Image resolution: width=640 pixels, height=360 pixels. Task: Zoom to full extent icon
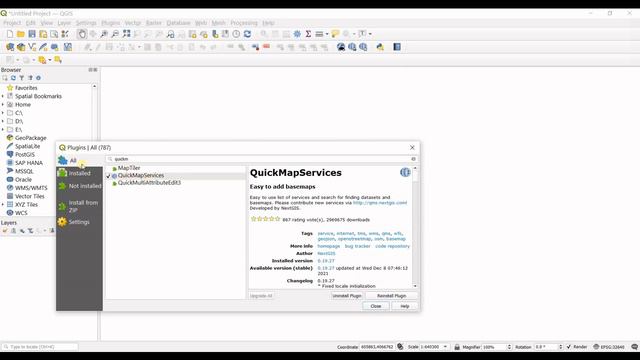(127, 34)
